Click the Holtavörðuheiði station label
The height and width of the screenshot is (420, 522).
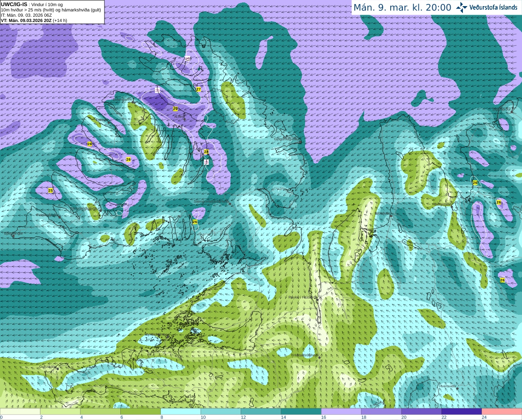306,355
